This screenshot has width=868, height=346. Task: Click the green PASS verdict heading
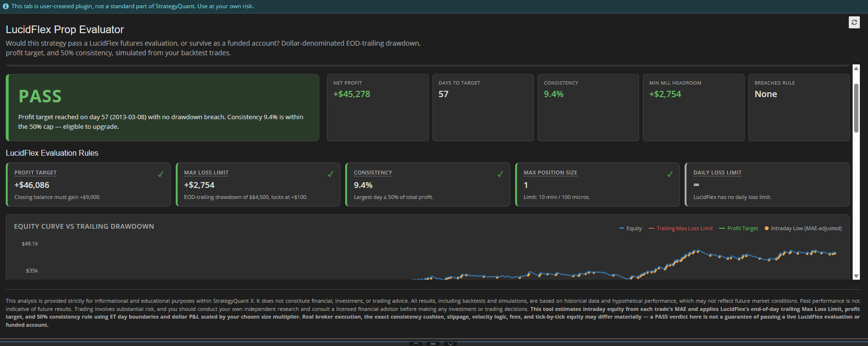click(40, 97)
